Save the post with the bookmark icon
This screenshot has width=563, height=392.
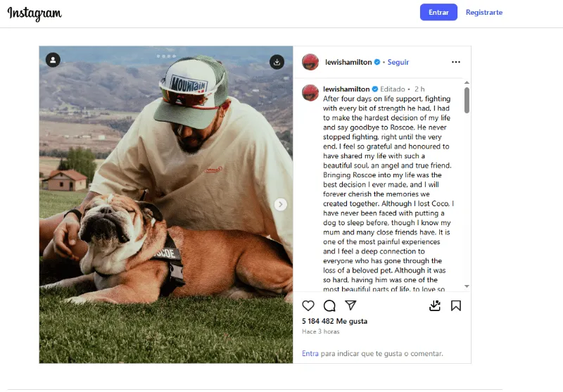[456, 305]
